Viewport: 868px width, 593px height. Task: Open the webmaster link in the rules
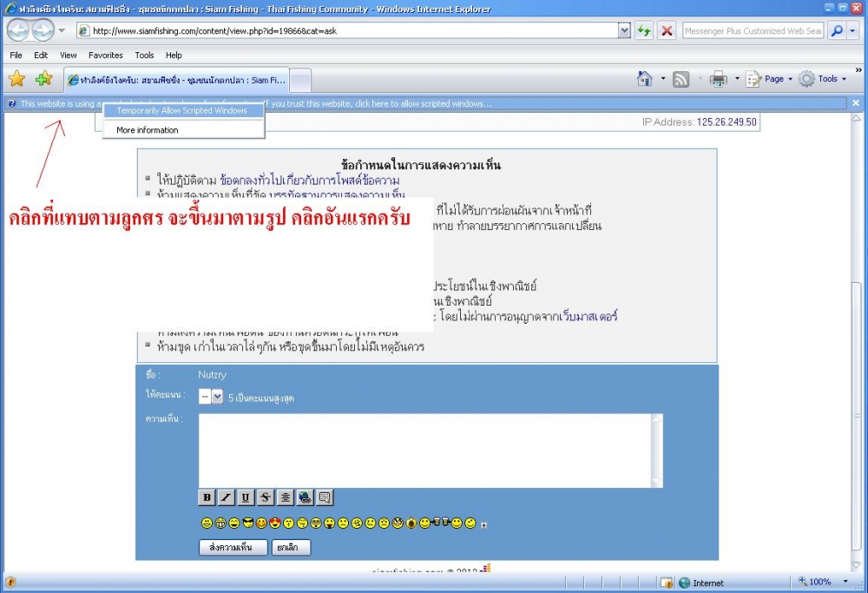[588, 316]
